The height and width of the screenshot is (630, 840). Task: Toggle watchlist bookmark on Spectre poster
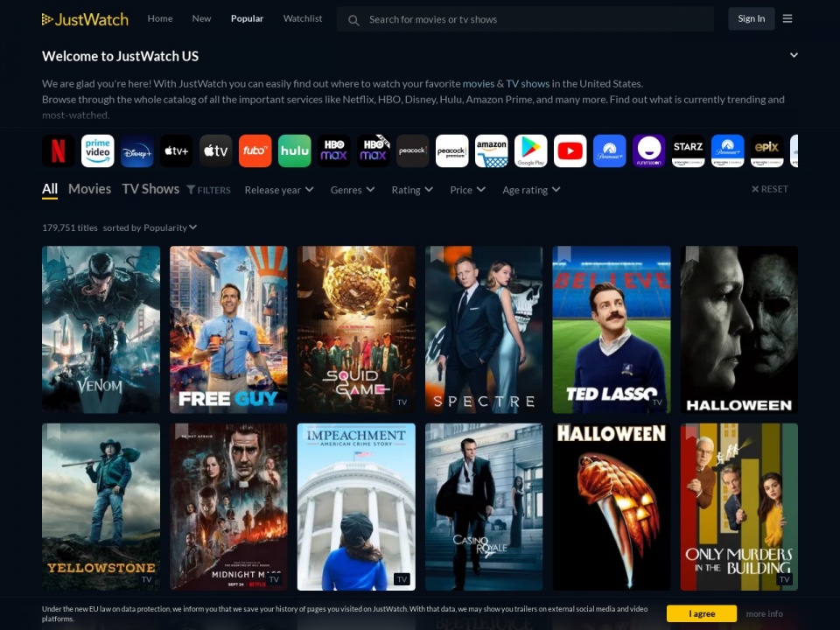tap(437, 254)
